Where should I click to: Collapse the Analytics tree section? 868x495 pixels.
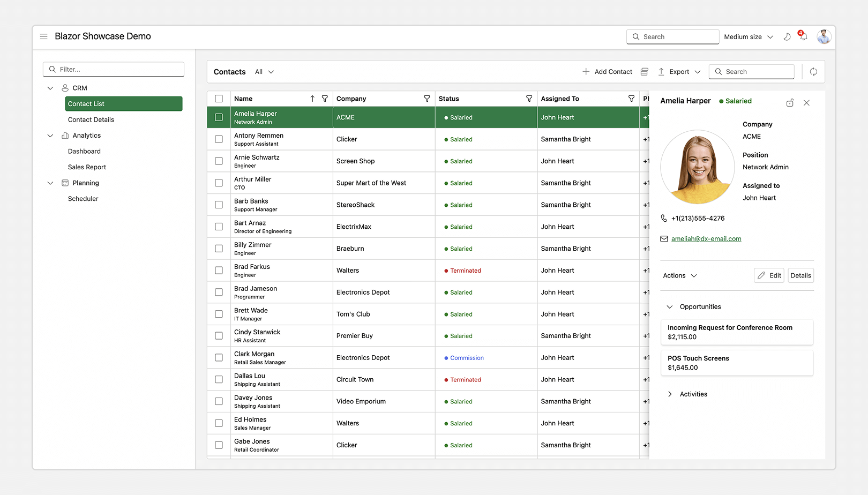(50, 136)
